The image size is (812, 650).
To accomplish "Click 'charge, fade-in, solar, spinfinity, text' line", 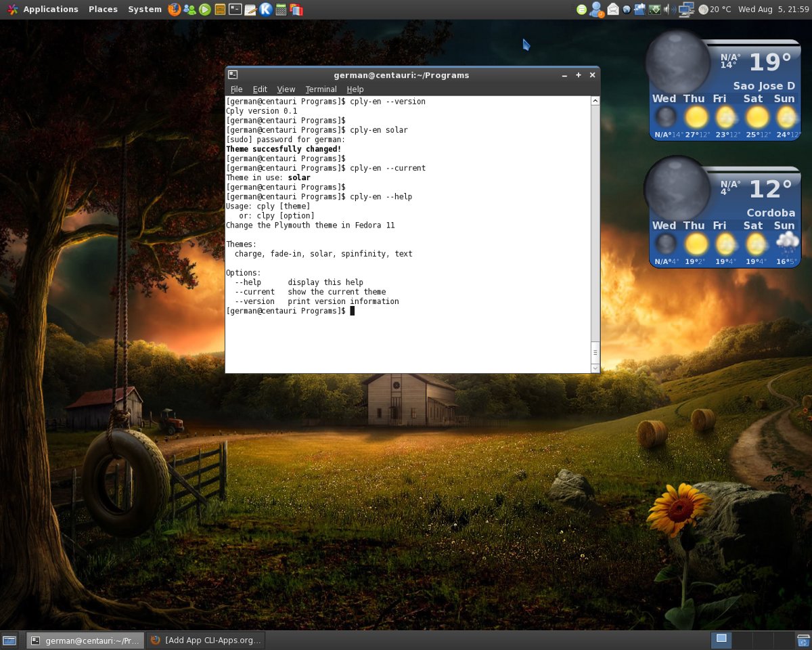I will point(323,254).
